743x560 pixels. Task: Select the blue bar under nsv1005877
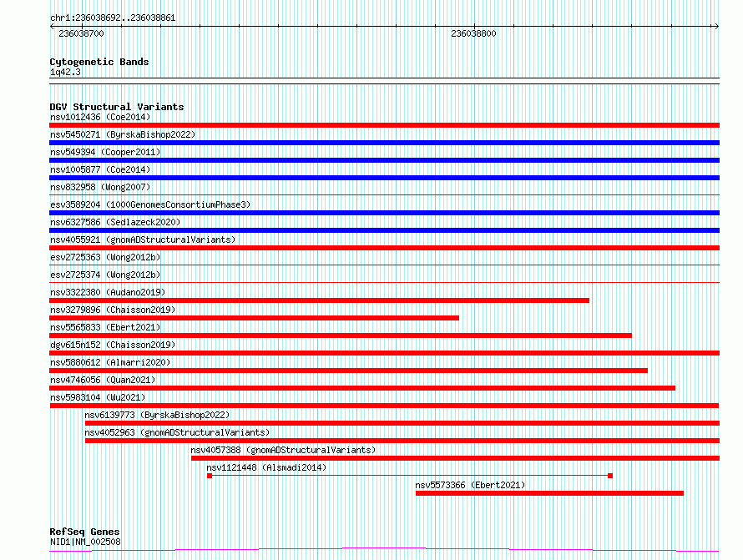[384, 178]
